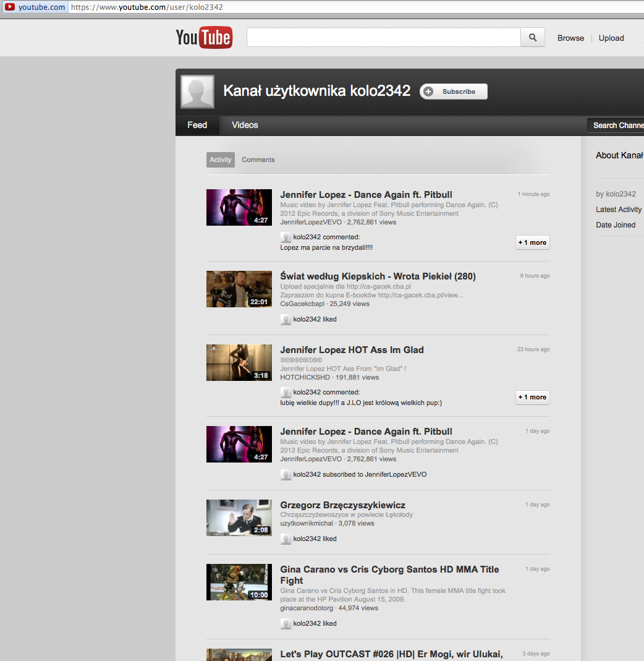Open title 'Świat według Kiepskich - Wrota Piekieł (280)'
This screenshot has height=661, width=644.
click(x=378, y=276)
